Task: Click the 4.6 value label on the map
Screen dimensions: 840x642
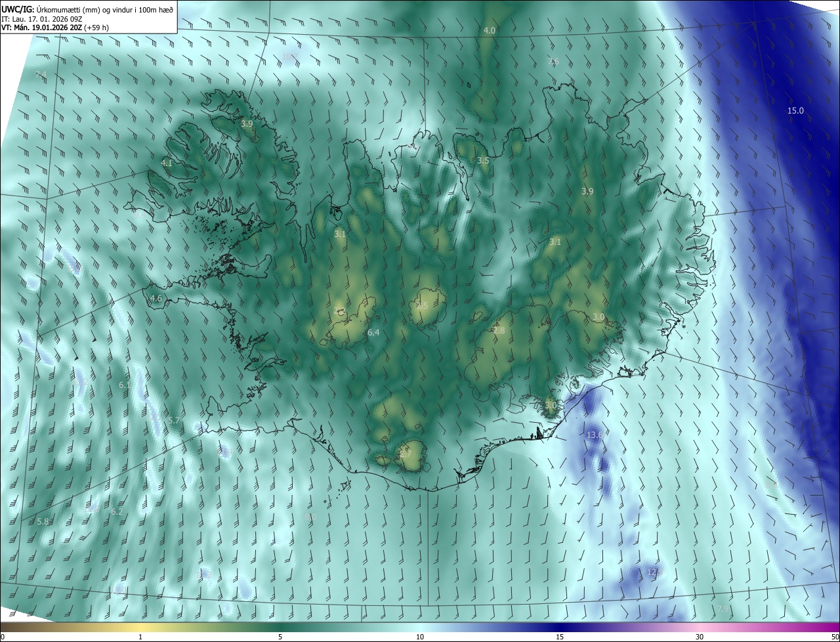Action: [156, 298]
